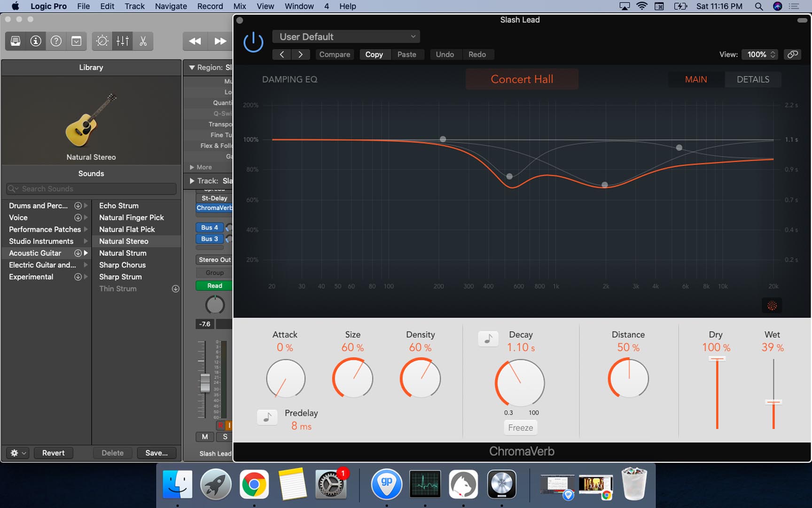Viewport: 812px width, 508px height.
Task: Toggle the Compare button
Action: [335, 55]
